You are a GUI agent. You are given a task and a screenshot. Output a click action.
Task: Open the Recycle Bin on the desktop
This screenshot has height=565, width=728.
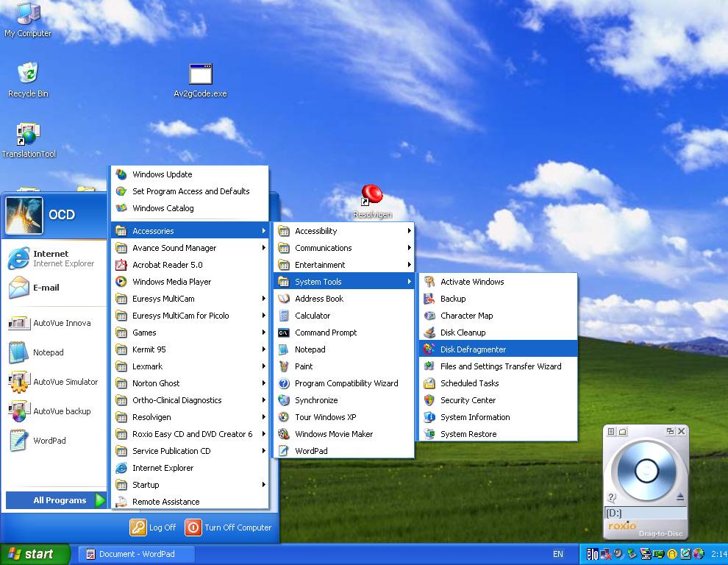tap(28, 79)
